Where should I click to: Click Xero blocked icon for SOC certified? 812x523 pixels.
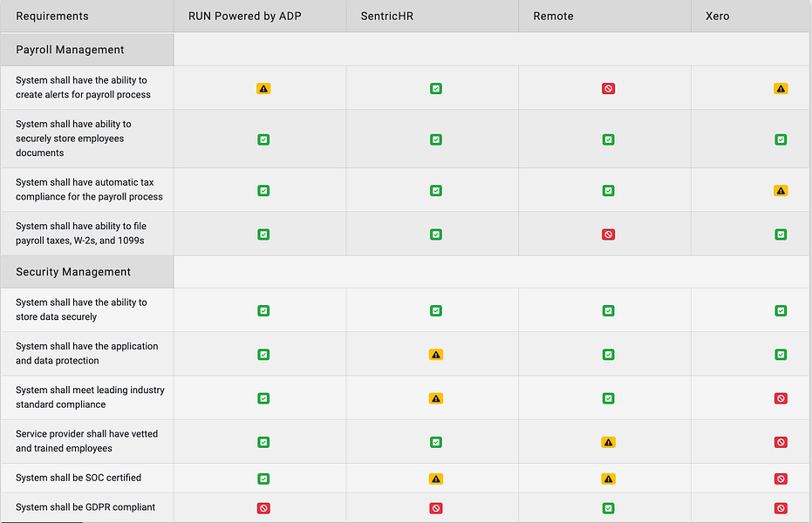[781, 479]
